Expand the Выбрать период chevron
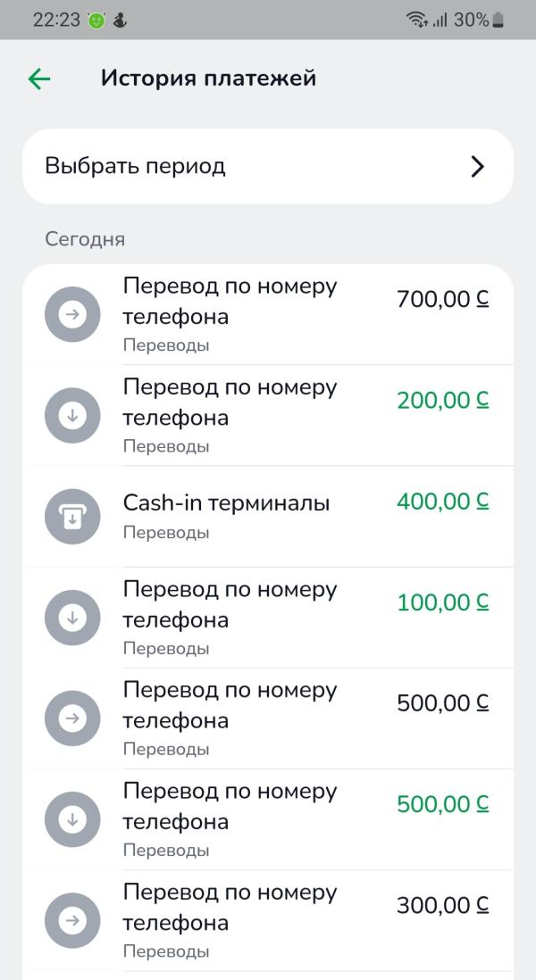The height and width of the screenshot is (980, 536). click(x=478, y=166)
